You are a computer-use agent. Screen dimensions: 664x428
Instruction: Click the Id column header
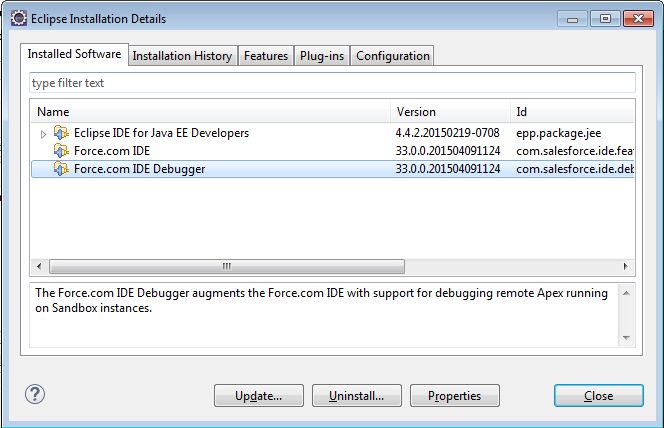(572, 112)
